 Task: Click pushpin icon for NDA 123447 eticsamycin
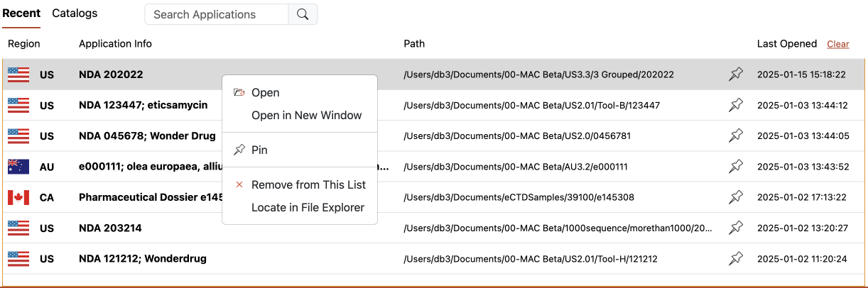[736, 106]
